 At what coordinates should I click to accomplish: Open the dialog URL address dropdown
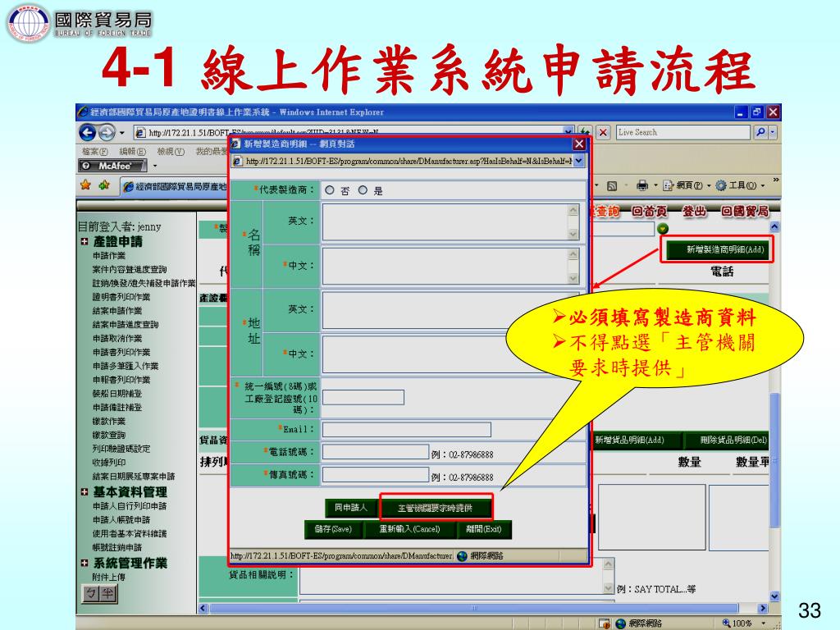(x=579, y=161)
